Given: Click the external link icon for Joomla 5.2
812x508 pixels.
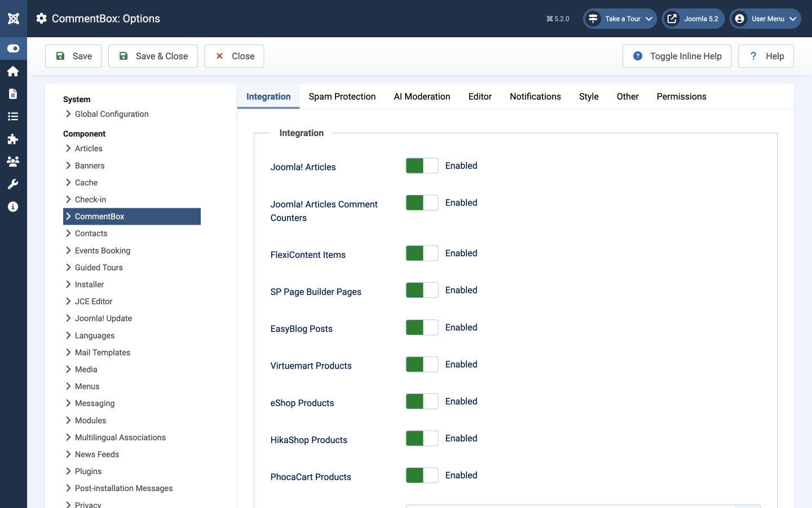Looking at the screenshot, I should tap(672, 19).
